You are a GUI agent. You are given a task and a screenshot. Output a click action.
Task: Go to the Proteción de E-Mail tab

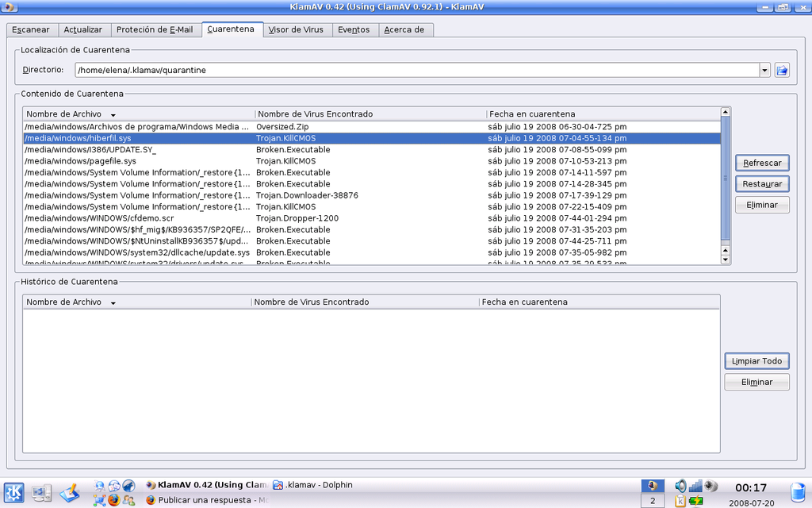pos(155,30)
